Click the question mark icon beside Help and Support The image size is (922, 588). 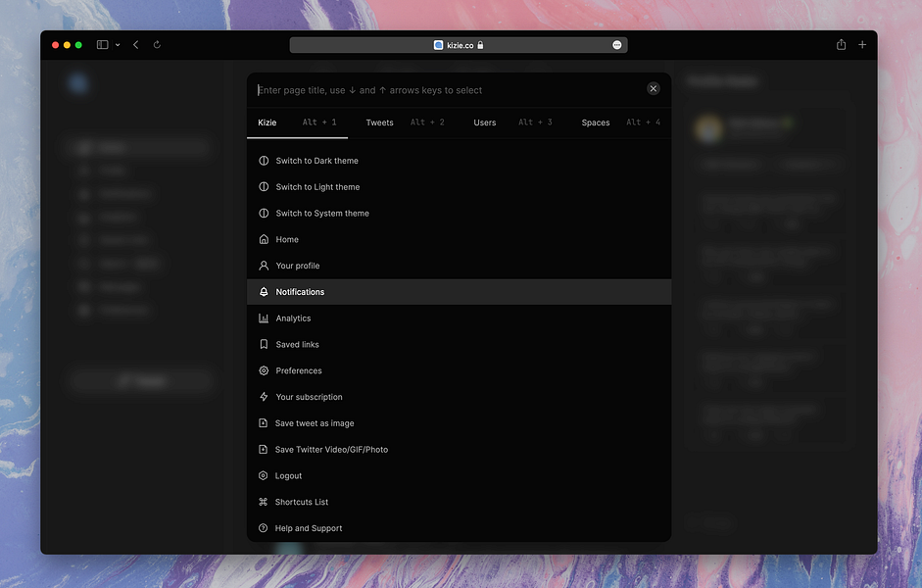click(x=264, y=528)
